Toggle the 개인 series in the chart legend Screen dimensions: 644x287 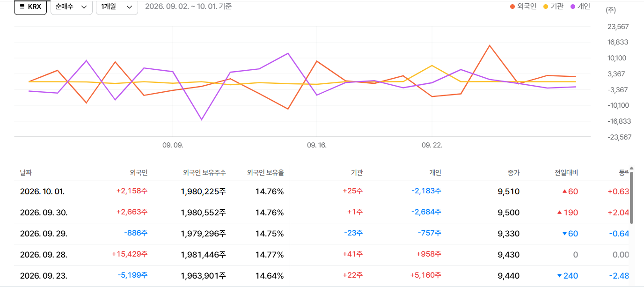(x=580, y=7)
